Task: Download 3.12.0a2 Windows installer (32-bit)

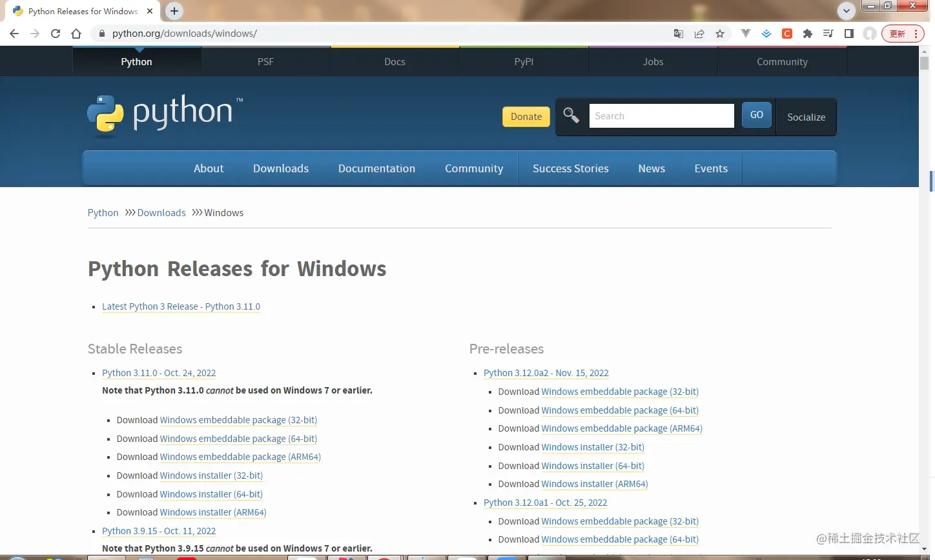Action: click(593, 447)
